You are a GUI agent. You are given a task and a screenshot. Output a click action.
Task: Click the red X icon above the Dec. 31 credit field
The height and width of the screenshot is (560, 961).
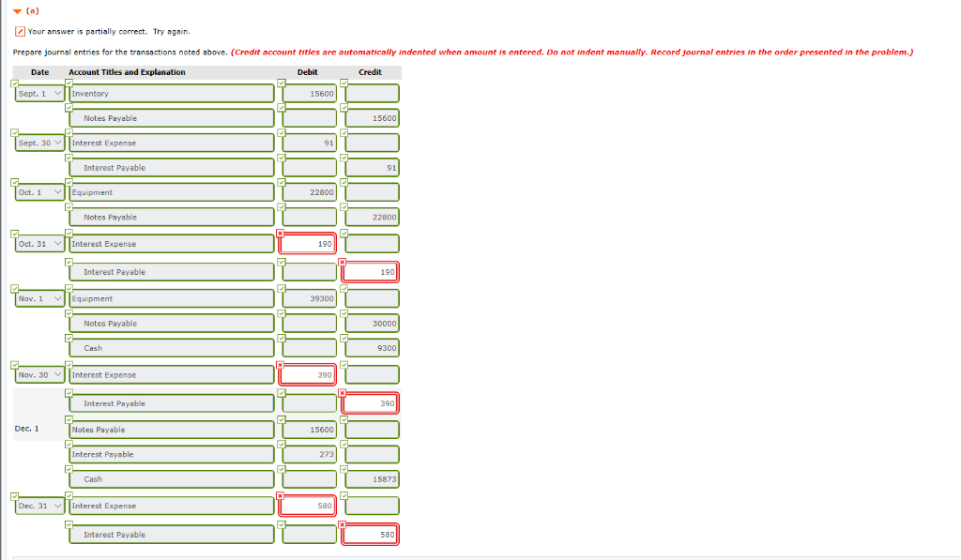[344, 525]
